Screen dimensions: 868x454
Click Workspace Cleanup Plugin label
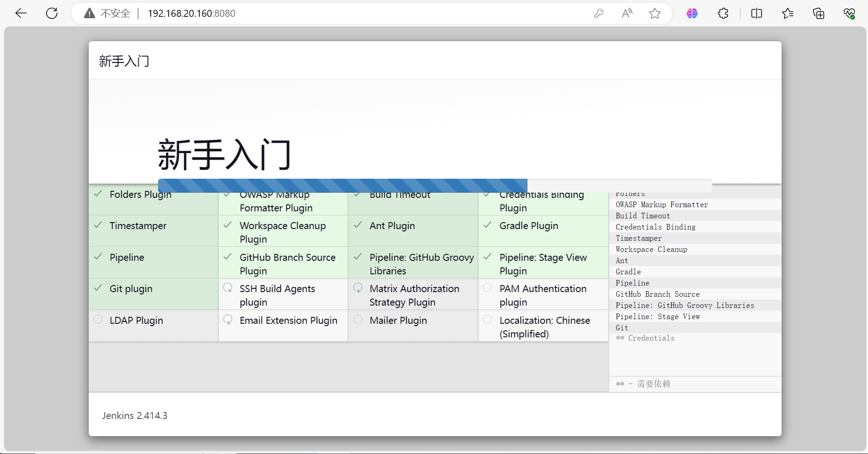283,232
